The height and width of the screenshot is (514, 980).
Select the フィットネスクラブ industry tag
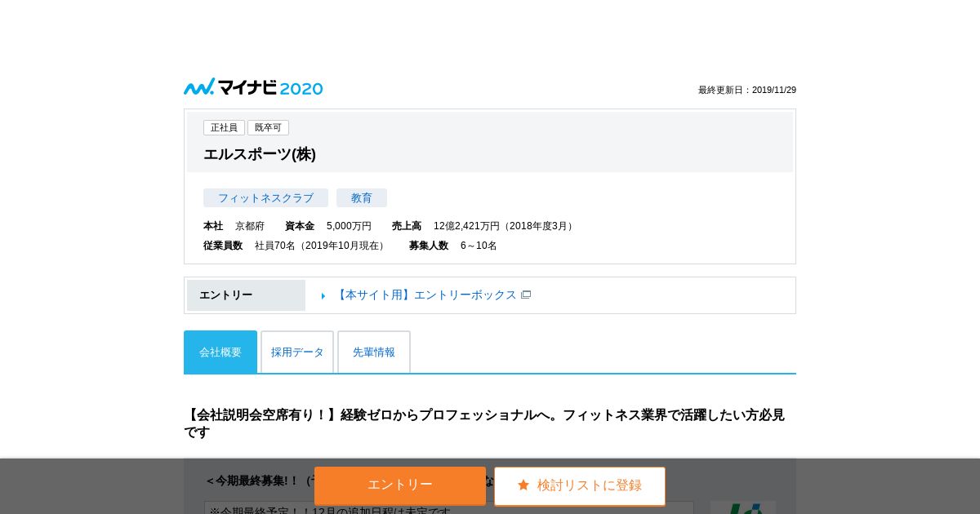tap(265, 198)
